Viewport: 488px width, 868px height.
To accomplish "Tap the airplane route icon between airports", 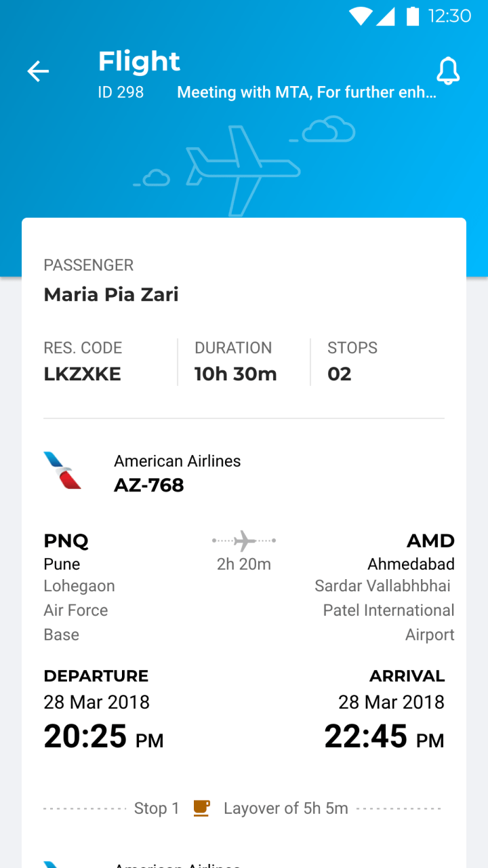I will (x=244, y=540).
